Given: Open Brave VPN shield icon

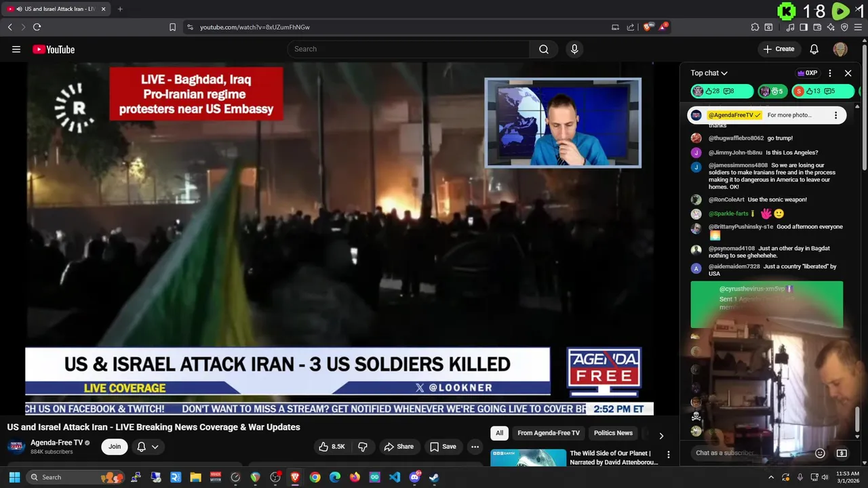Looking at the screenshot, I should coord(844,27).
